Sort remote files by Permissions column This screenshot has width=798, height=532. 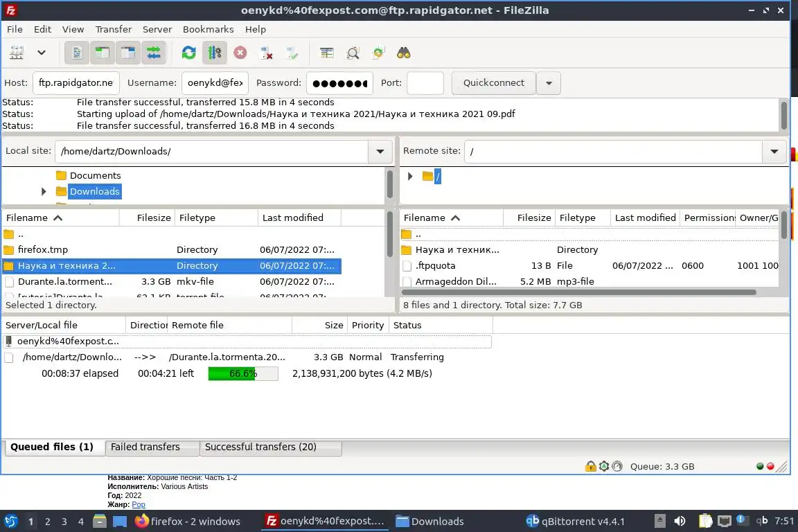[x=707, y=218]
